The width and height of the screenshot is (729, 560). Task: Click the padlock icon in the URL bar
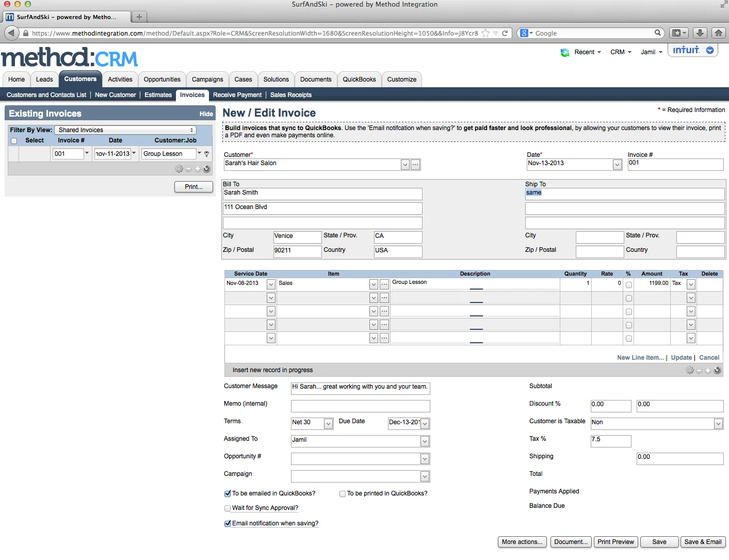pyautogui.click(x=26, y=33)
